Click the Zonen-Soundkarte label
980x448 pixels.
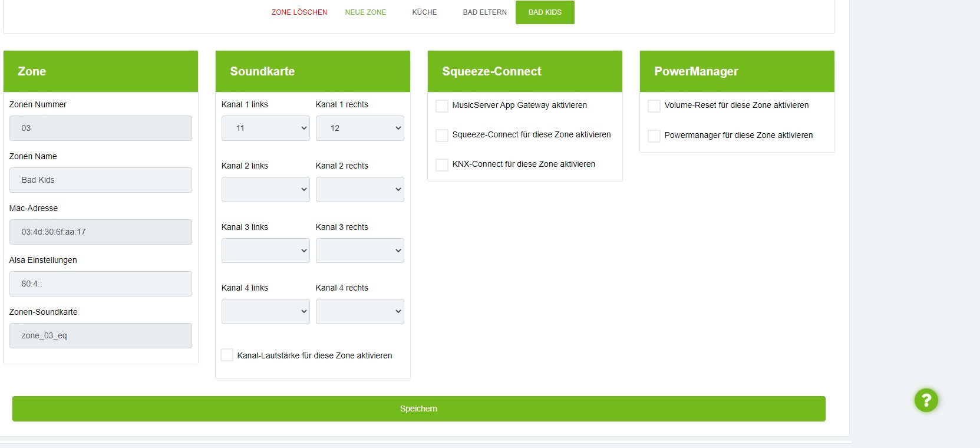tap(44, 312)
